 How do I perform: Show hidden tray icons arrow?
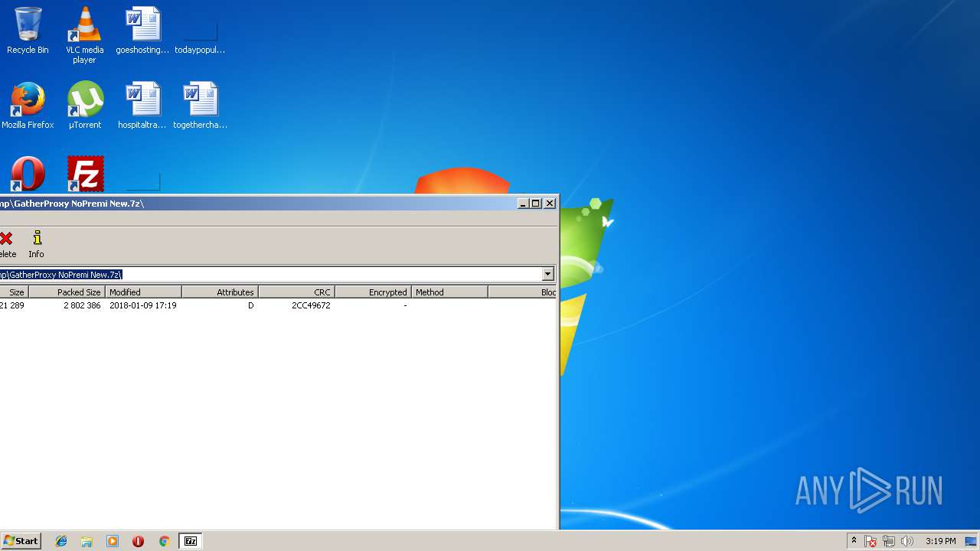point(854,541)
